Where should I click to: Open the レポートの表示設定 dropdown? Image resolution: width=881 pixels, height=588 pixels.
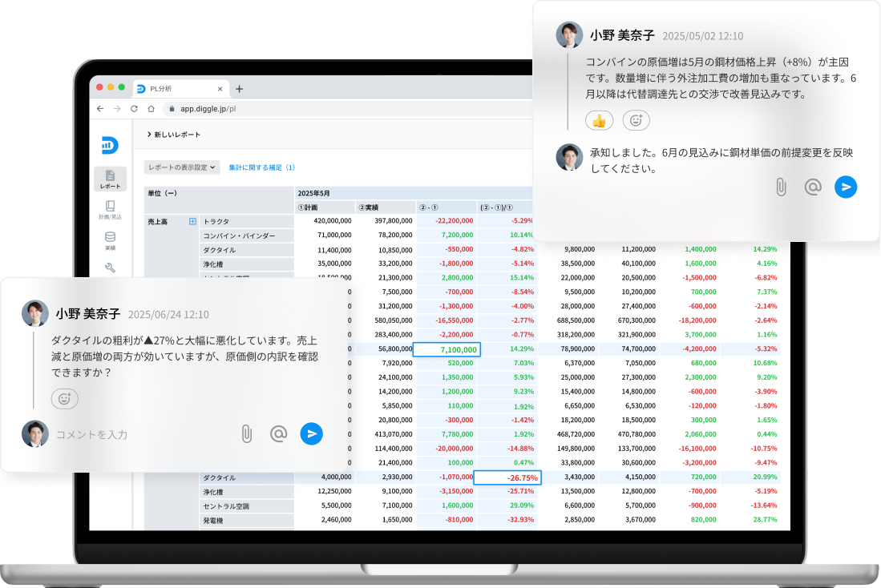(x=182, y=167)
